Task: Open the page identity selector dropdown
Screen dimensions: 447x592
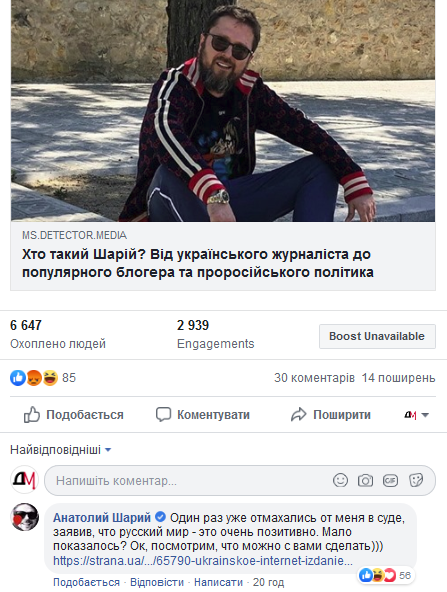Action: pyautogui.click(x=416, y=415)
